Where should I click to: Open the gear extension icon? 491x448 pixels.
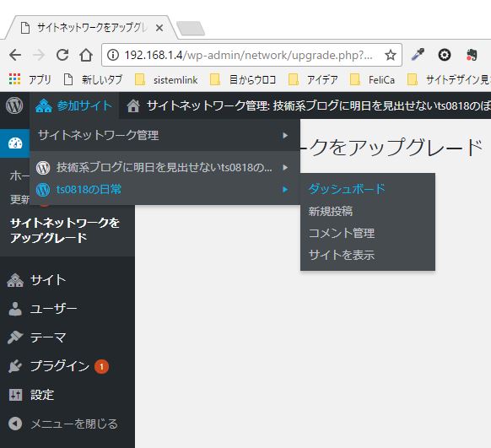(x=444, y=55)
